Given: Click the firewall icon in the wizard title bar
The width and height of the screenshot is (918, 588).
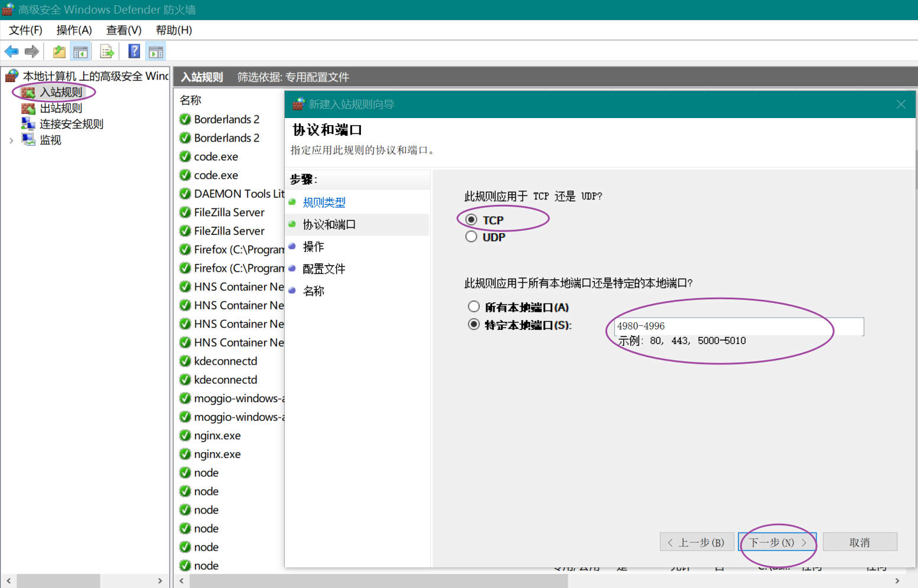Looking at the screenshot, I should click(x=298, y=104).
